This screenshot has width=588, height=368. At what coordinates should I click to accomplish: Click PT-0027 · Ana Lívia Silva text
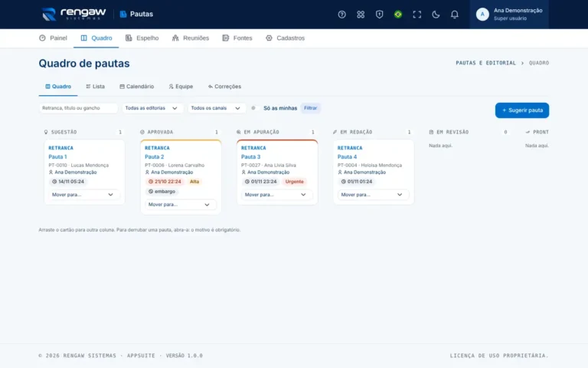269,166
